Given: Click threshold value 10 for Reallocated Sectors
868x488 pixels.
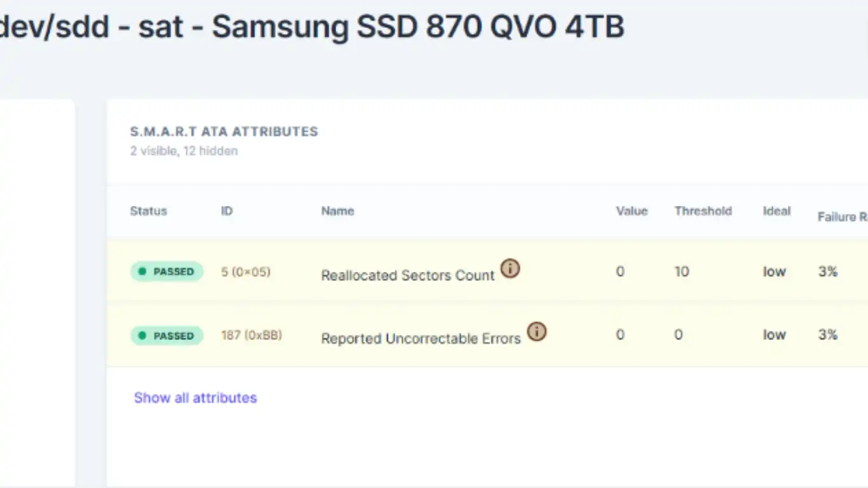Looking at the screenshot, I should 681,272.
